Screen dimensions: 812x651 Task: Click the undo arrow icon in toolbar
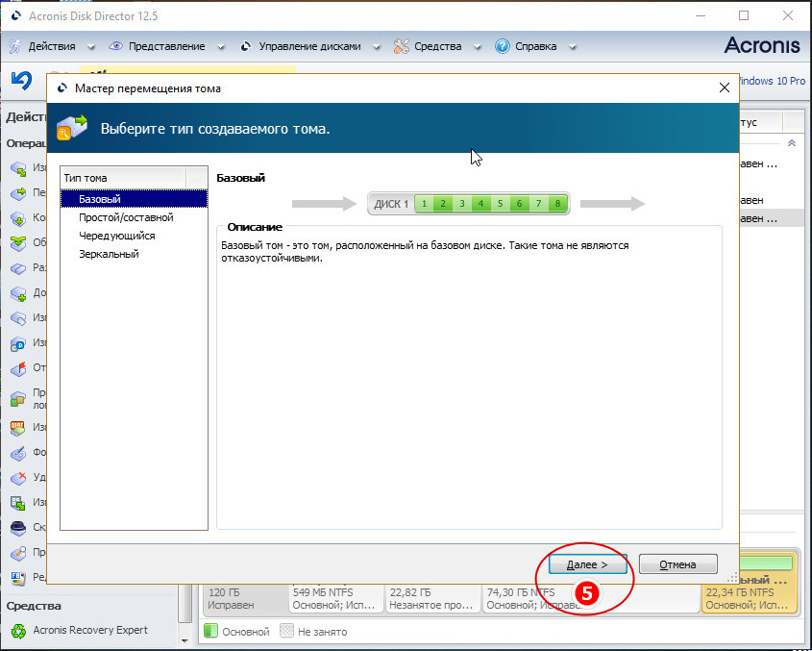pos(21,80)
